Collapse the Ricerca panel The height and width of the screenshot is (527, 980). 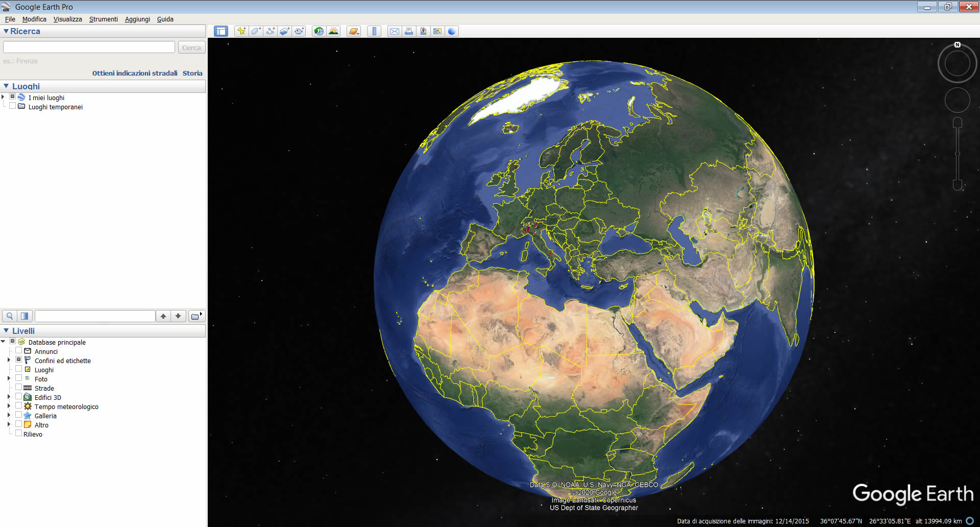point(6,31)
